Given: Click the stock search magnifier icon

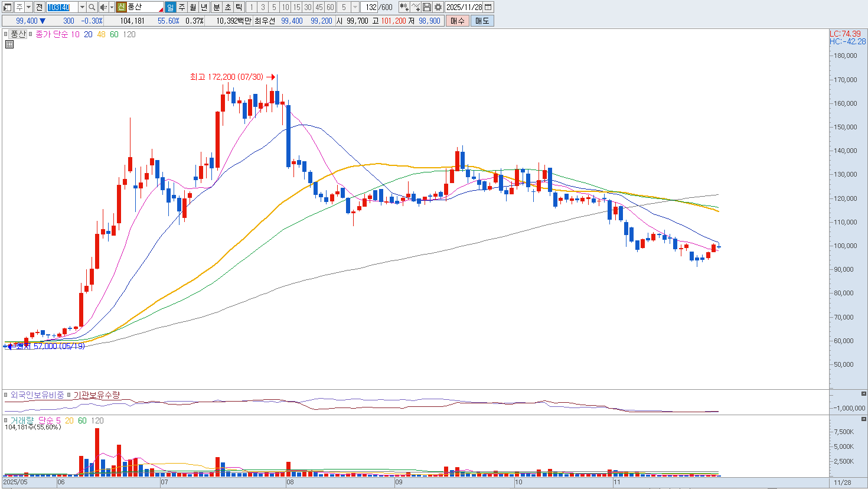Looking at the screenshot, I should click(x=92, y=7).
